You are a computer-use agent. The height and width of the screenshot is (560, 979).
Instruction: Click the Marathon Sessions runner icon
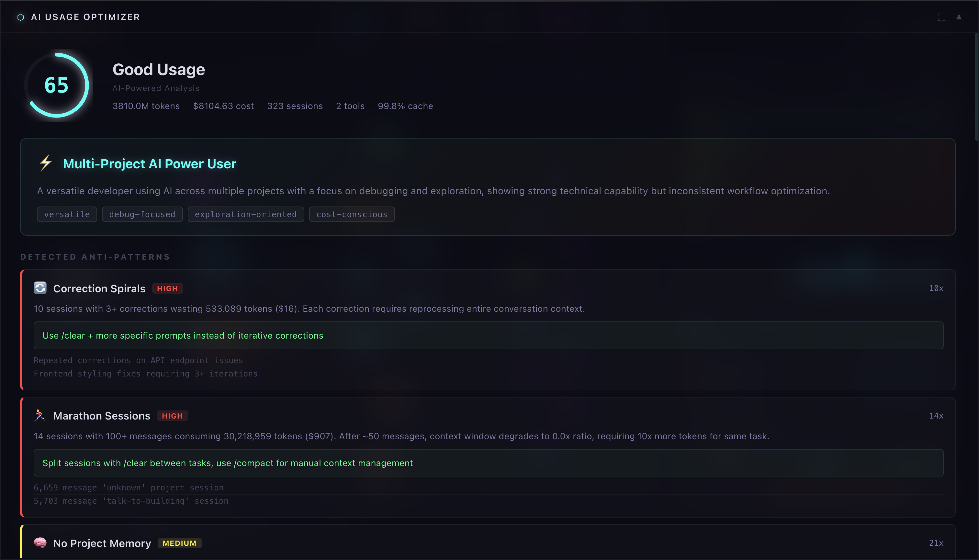pyautogui.click(x=39, y=415)
